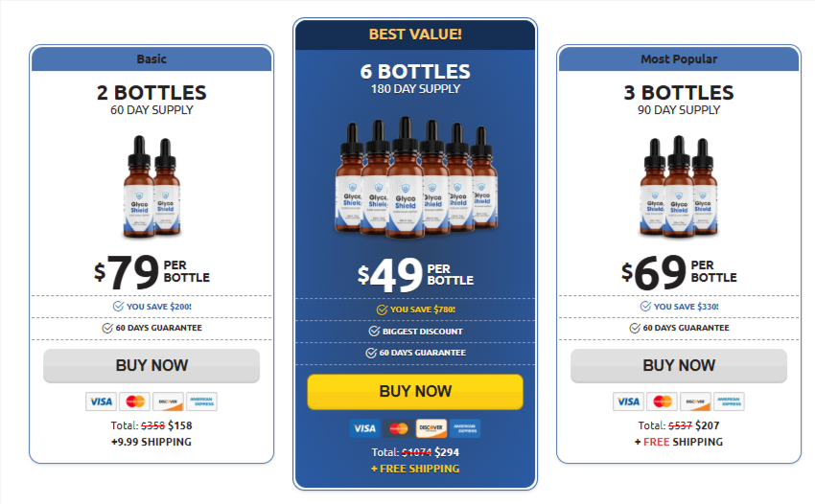Click checkmark beside You Save $200
815x504 pixels.
[x=118, y=307]
